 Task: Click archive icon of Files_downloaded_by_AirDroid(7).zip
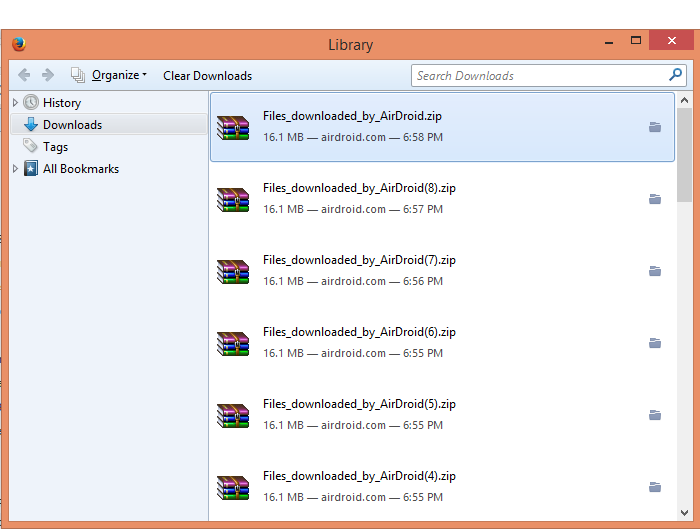tap(233, 271)
